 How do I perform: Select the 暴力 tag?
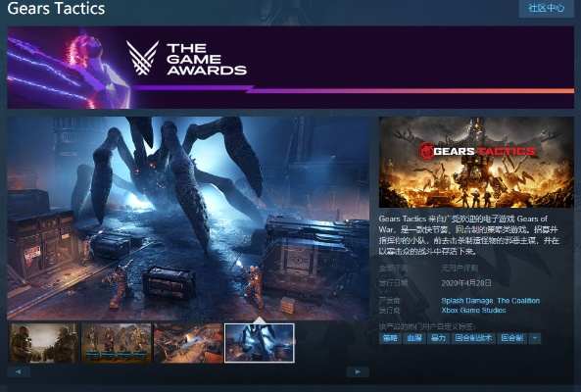[438, 338]
